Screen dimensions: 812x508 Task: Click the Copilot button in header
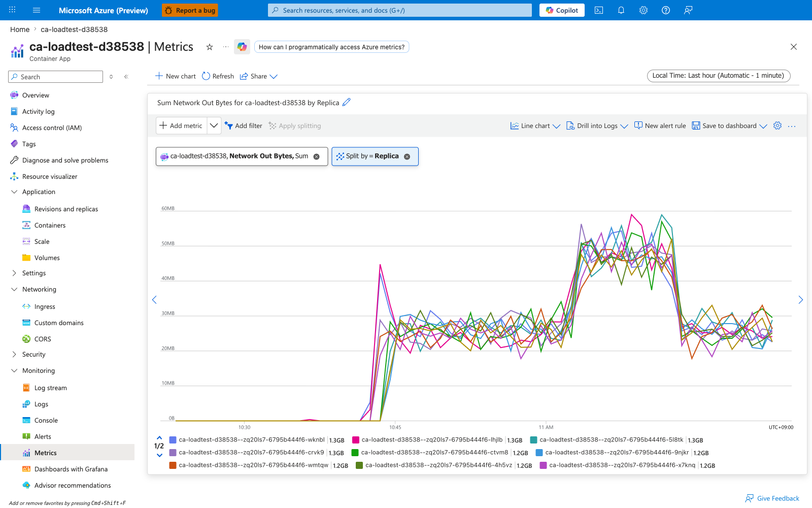(x=562, y=10)
